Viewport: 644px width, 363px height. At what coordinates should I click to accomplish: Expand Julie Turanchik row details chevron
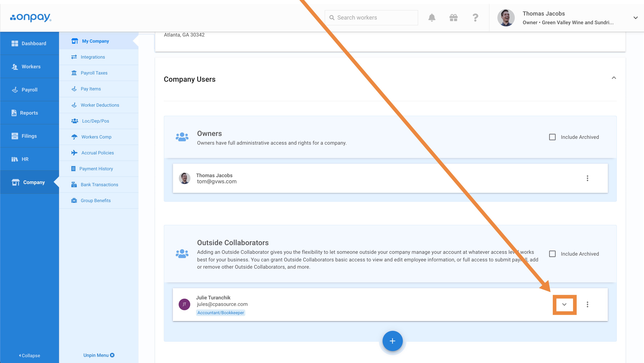point(564,304)
